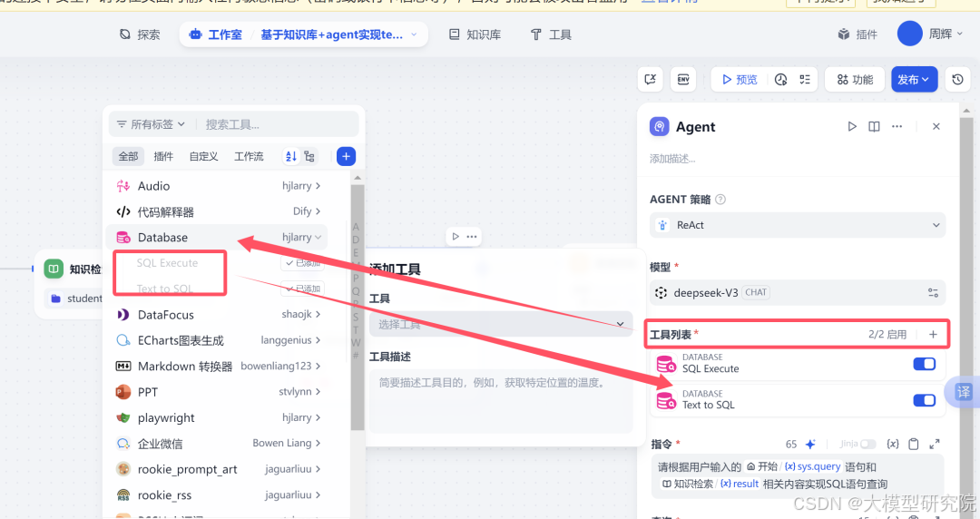The height and width of the screenshot is (519, 980).
Task: Open the ReAct strategy dropdown
Action: pos(798,225)
